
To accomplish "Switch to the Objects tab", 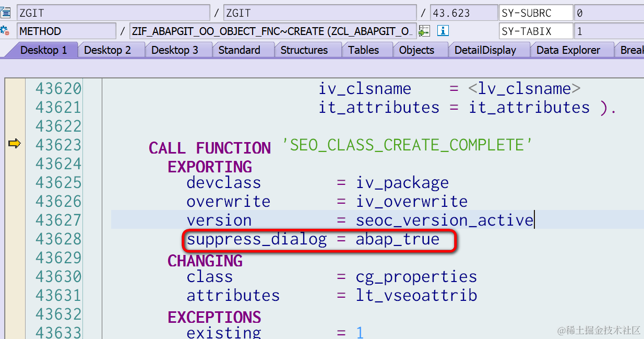I will pyautogui.click(x=416, y=50).
